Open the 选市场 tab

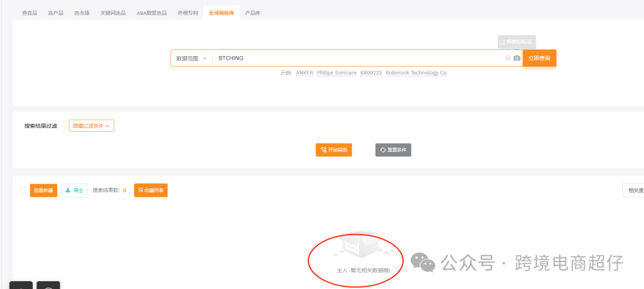point(82,13)
